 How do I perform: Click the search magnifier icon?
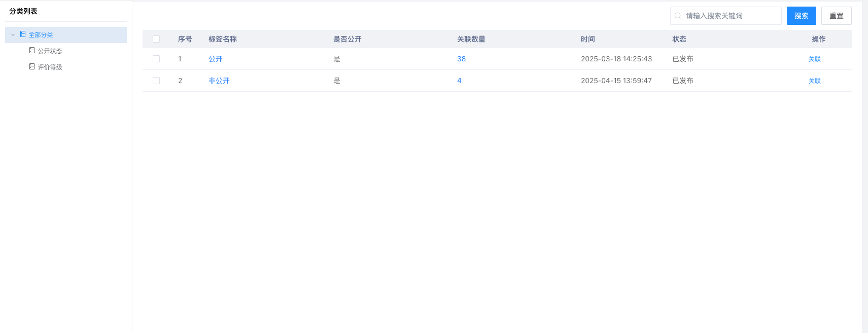tap(678, 16)
